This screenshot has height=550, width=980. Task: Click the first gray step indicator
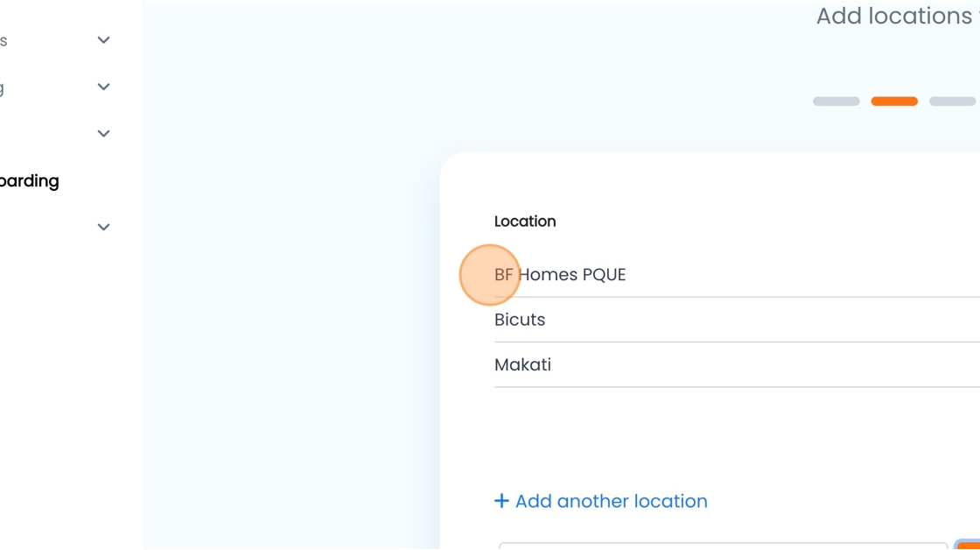(x=836, y=102)
